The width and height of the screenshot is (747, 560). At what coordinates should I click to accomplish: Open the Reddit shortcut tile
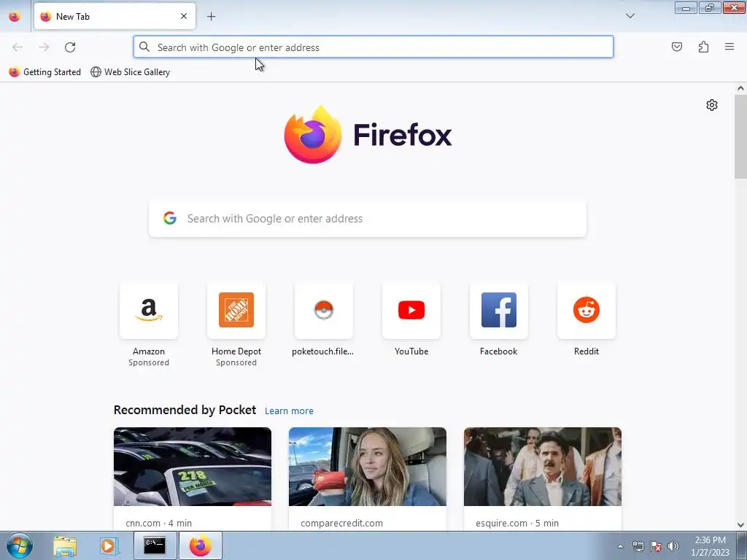(x=587, y=311)
